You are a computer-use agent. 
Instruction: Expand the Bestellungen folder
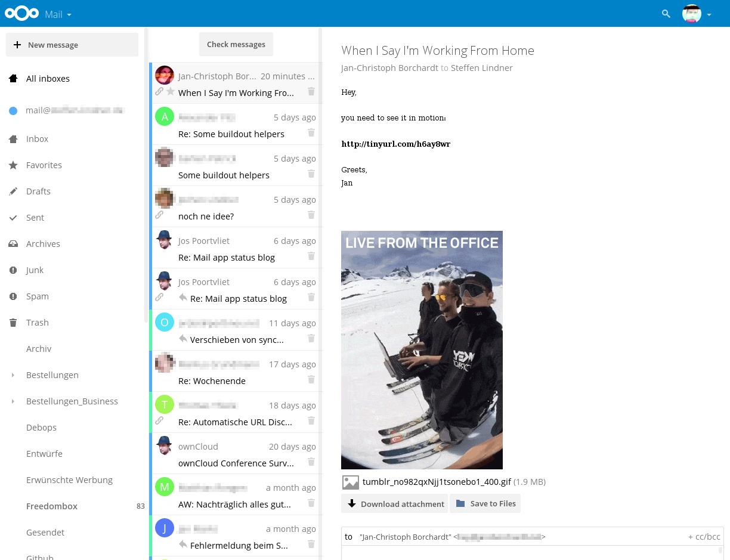coord(11,375)
